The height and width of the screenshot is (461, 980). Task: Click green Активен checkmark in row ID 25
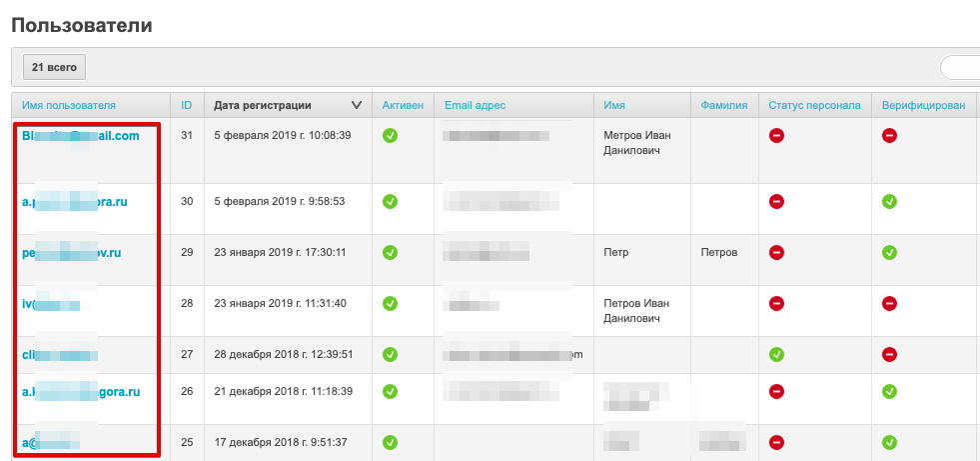[391, 442]
